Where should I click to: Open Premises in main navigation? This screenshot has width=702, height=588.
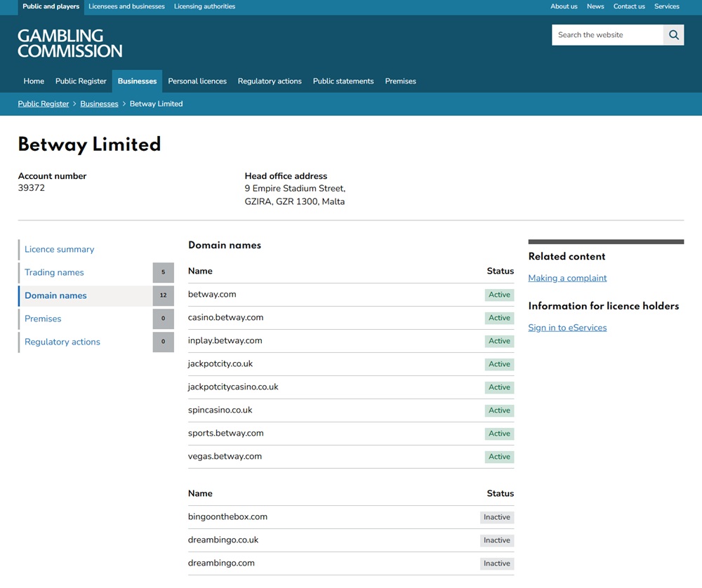pyautogui.click(x=401, y=81)
